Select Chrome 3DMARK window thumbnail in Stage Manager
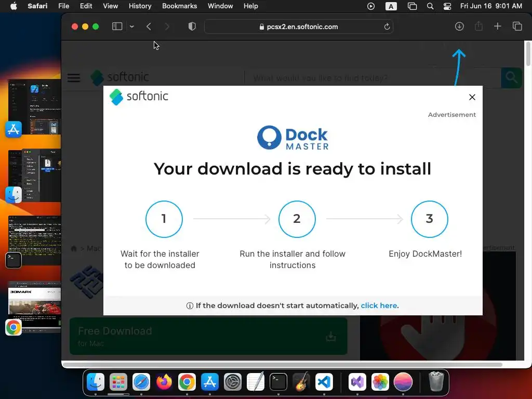Screen dimensions: 532x399 (35, 307)
